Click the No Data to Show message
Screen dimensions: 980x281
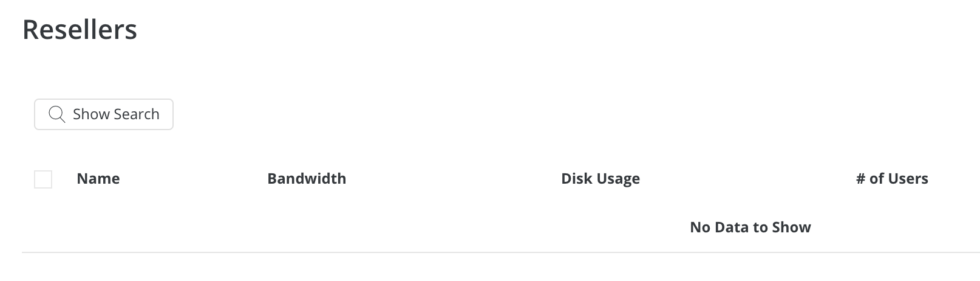pos(750,227)
